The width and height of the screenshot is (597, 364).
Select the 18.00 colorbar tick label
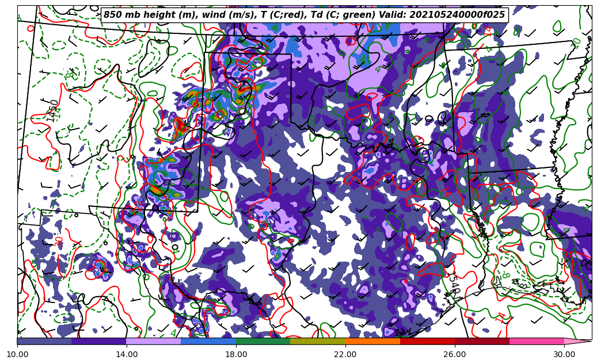[236, 354]
